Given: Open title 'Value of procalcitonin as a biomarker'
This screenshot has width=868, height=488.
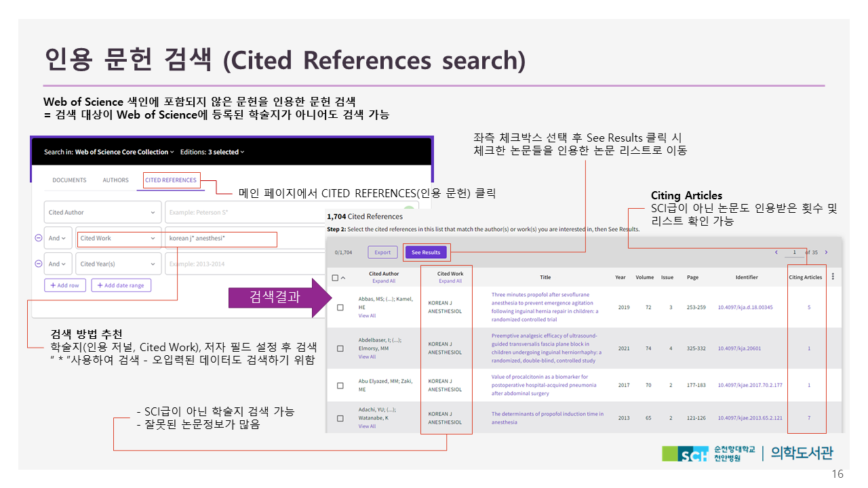Looking at the screenshot, I should (544, 385).
